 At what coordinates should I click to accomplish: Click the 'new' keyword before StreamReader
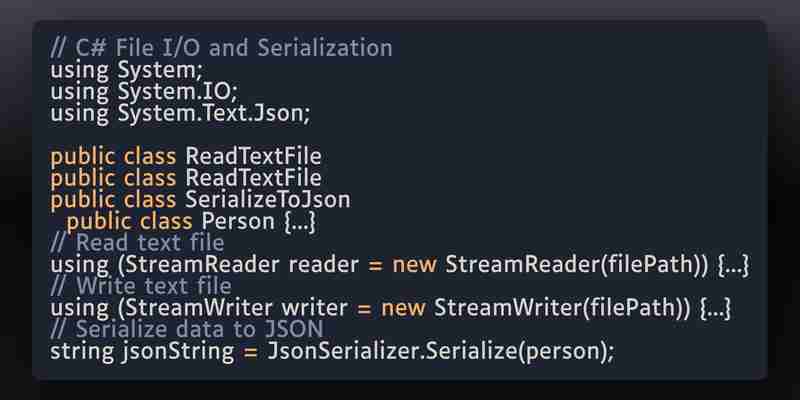point(414,266)
